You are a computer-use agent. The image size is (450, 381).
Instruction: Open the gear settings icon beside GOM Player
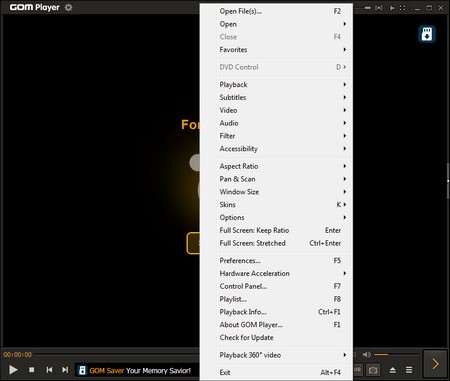[68, 7]
